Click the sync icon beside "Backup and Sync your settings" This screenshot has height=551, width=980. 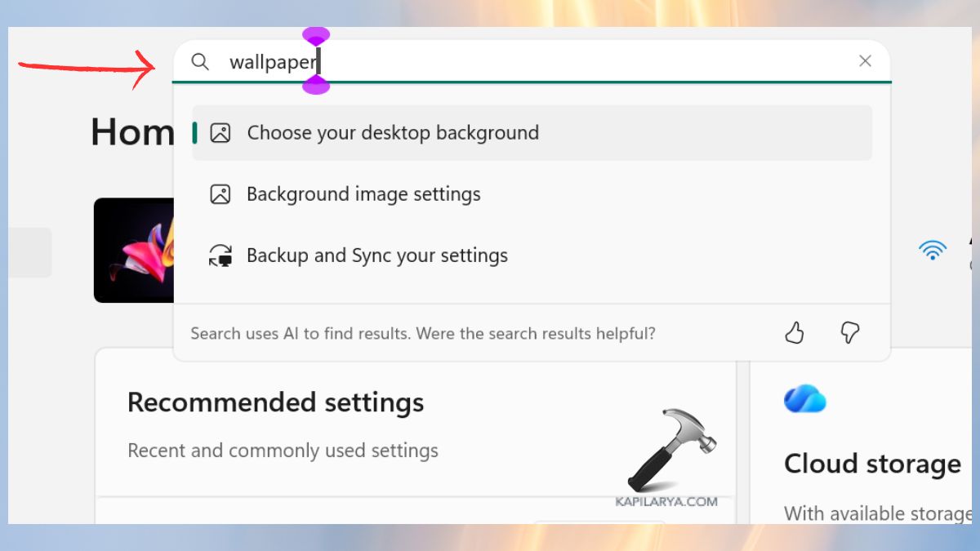point(220,255)
